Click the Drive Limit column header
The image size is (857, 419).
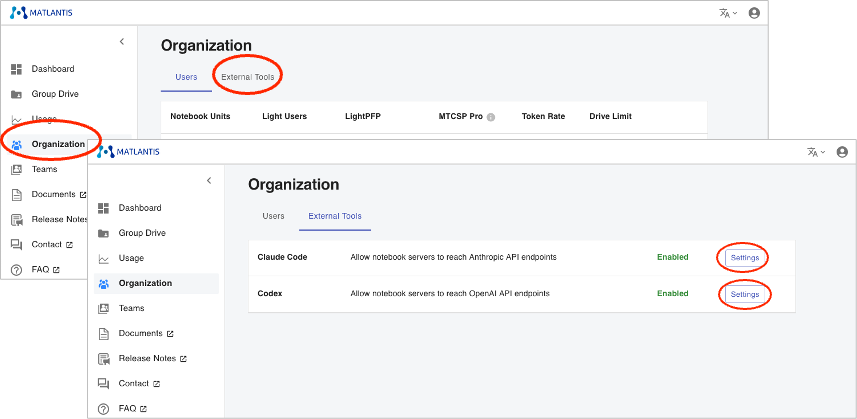611,116
